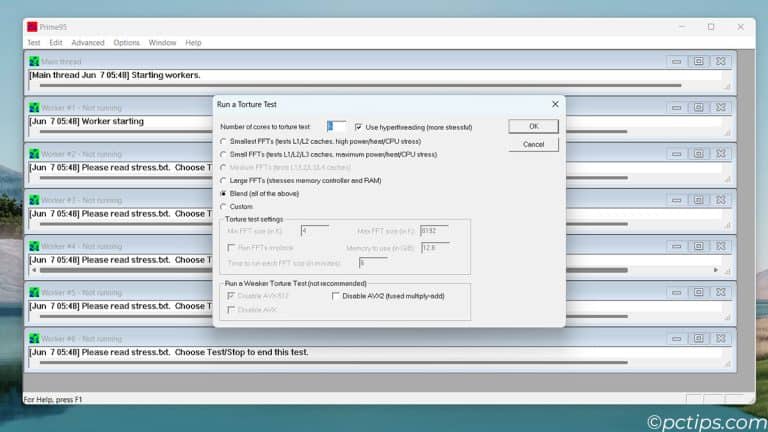Toggle Use hyperthreading checkbox
768x432 pixels.
[359, 127]
